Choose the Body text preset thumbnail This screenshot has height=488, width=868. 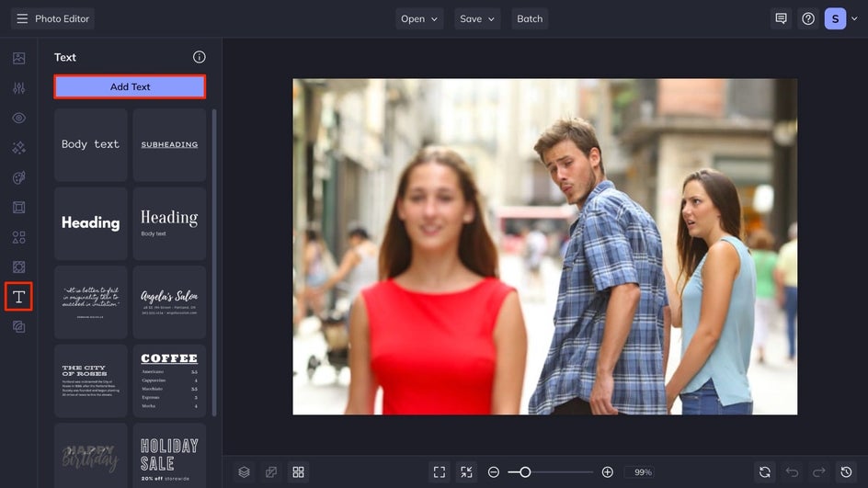pos(90,144)
